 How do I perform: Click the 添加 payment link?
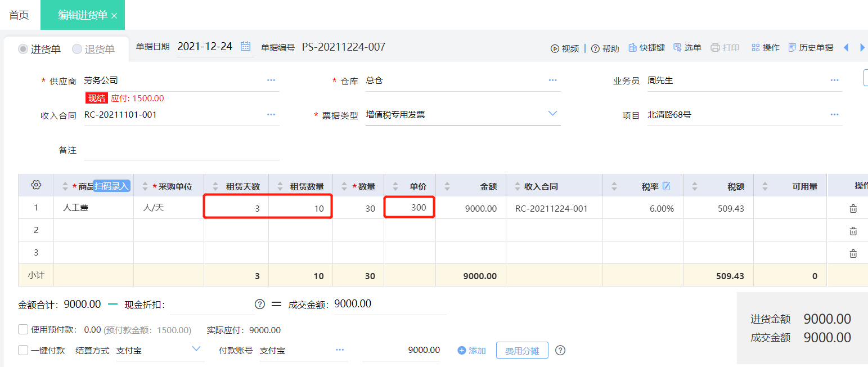(471, 351)
